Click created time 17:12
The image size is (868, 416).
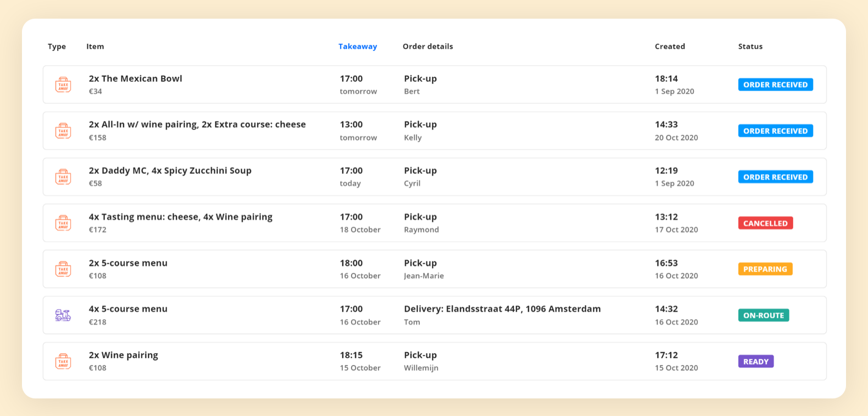click(x=666, y=355)
